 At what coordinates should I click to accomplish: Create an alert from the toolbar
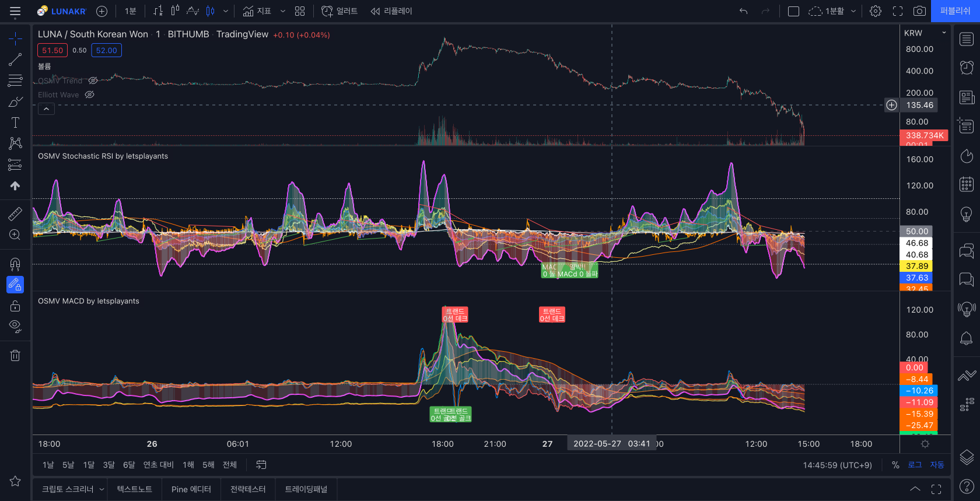[x=339, y=11]
